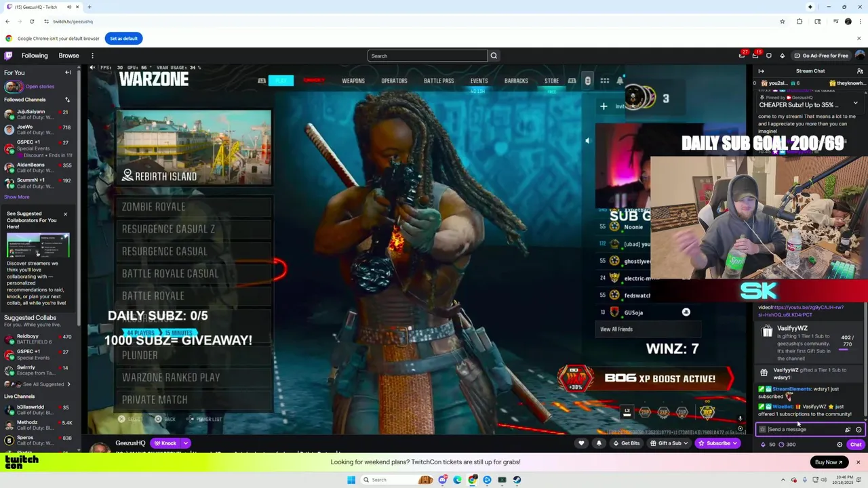Click the search magnifier button

494,56
